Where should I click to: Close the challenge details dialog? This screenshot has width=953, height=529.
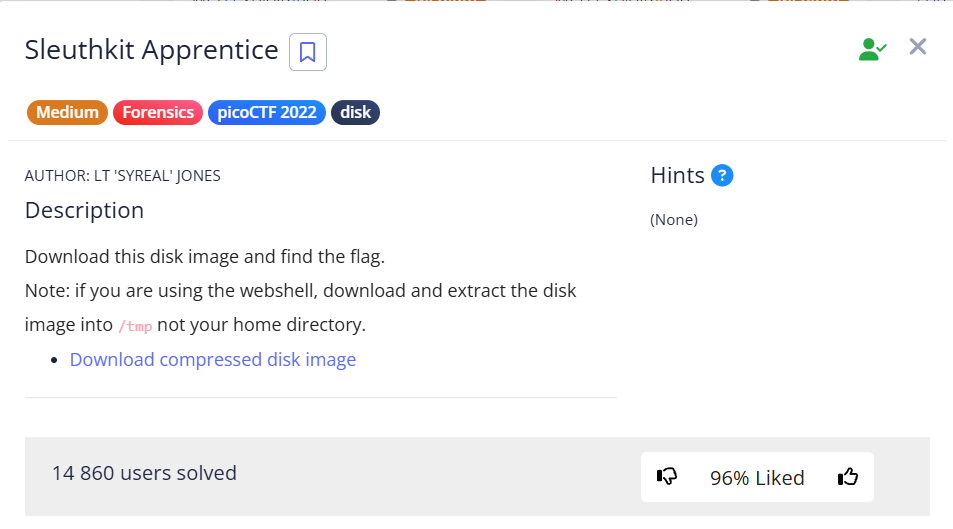pos(918,47)
